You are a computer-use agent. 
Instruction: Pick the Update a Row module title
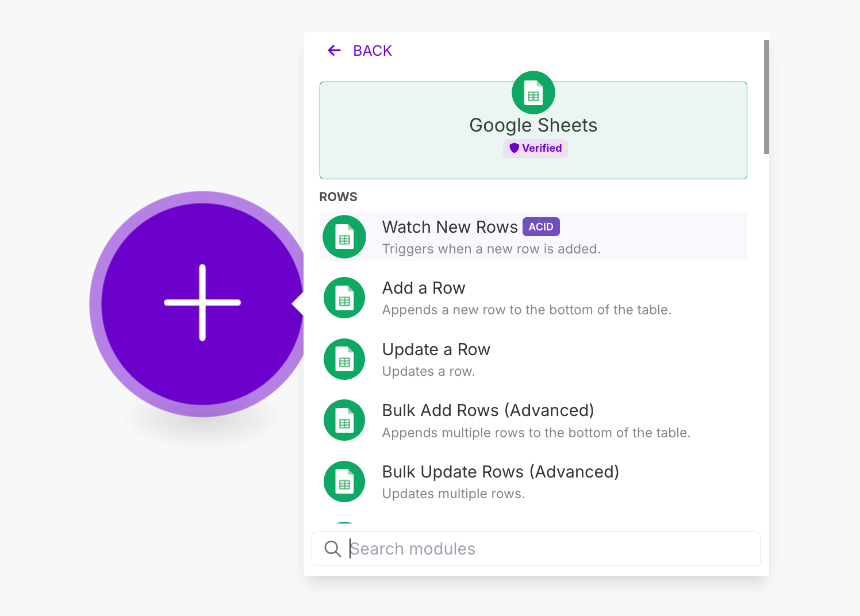(x=436, y=349)
